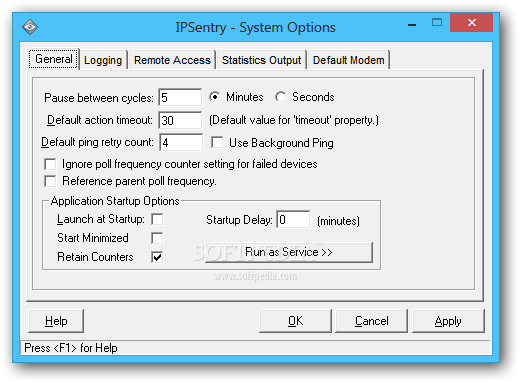Click the Apply button
This screenshot has width=520, height=383.
point(448,321)
